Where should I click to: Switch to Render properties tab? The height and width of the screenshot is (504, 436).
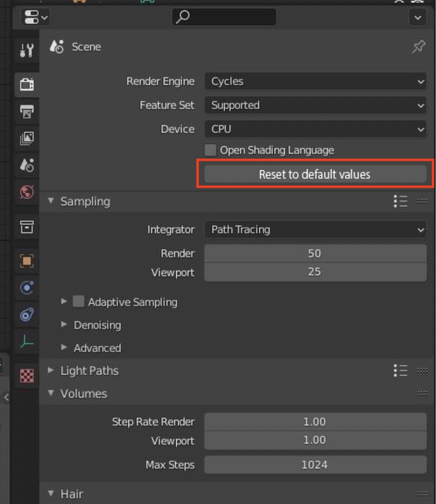tap(27, 84)
